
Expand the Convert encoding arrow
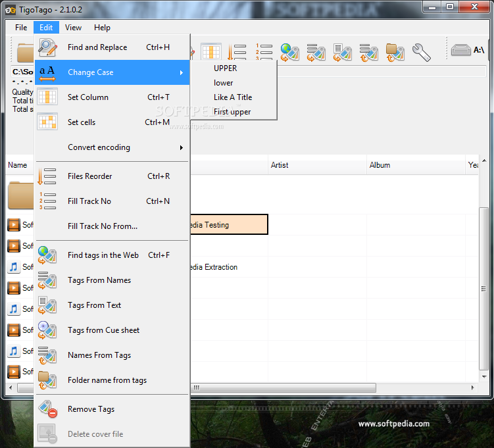pyautogui.click(x=181, y=147)
